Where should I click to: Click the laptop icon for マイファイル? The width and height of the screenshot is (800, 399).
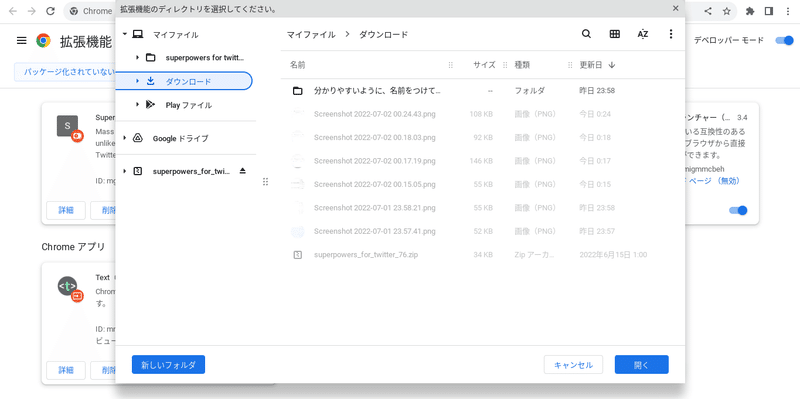pyautogui.click(x=137, y=35)
